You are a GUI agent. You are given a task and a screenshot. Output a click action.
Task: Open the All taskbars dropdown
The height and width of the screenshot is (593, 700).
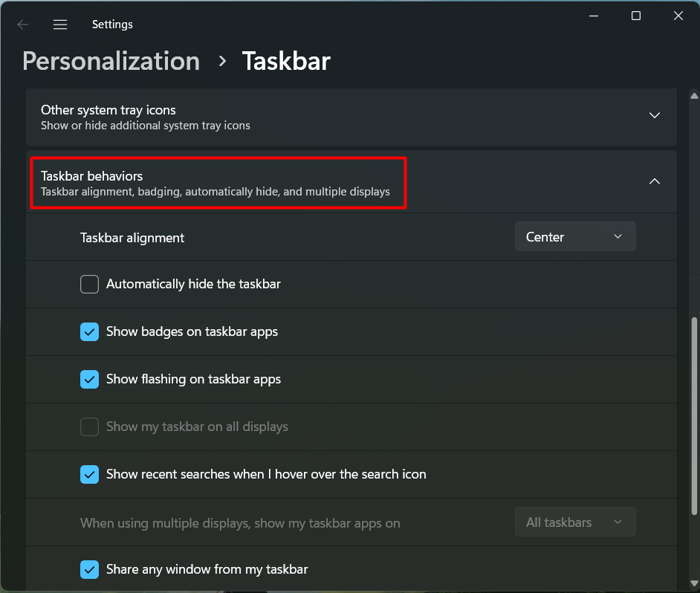575,522
